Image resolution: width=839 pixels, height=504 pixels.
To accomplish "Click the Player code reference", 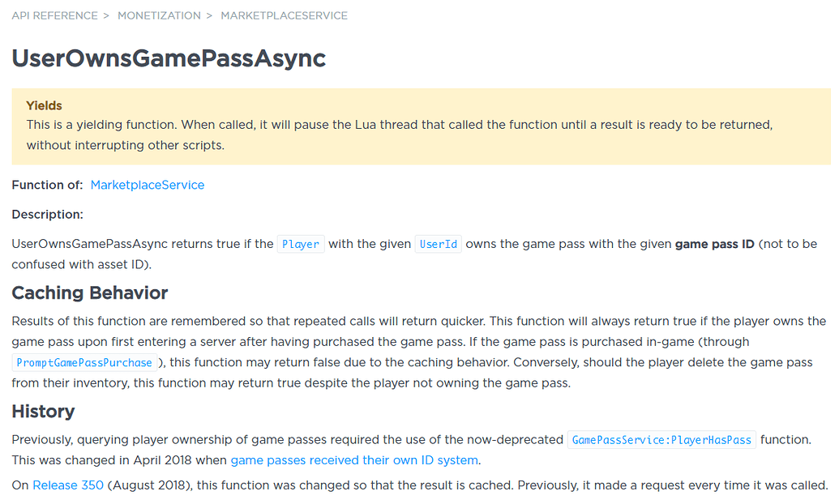I will click(300, 243).
